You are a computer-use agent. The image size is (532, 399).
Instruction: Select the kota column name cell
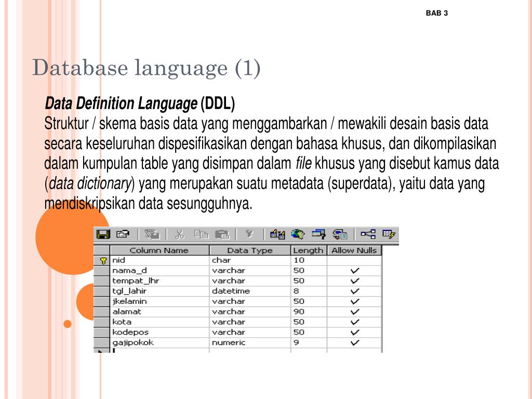pos(159,322)
